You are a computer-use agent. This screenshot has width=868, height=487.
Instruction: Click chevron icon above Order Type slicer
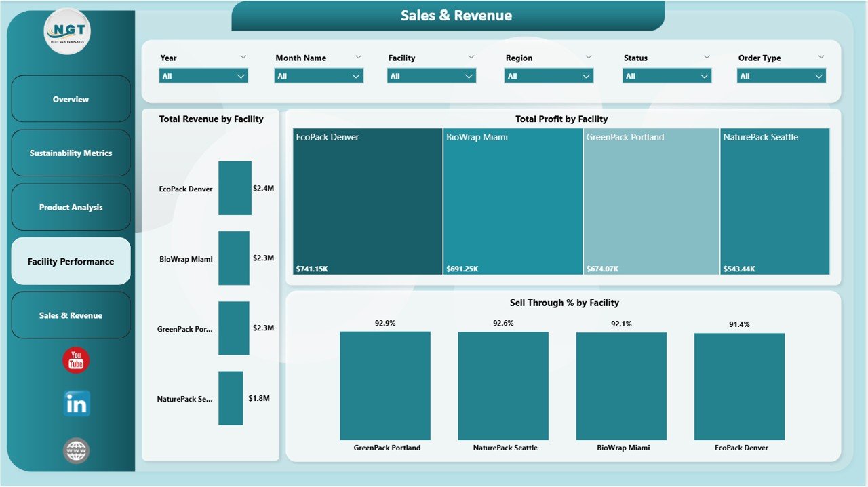pyautogui.click(x=821, y=58)
